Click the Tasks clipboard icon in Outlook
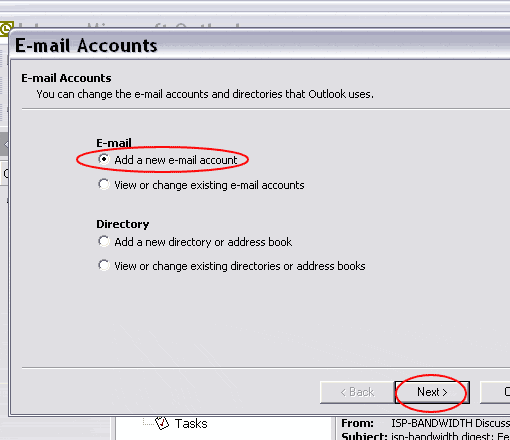The height and width of the screenshot is (440, 510). (162, 423)
